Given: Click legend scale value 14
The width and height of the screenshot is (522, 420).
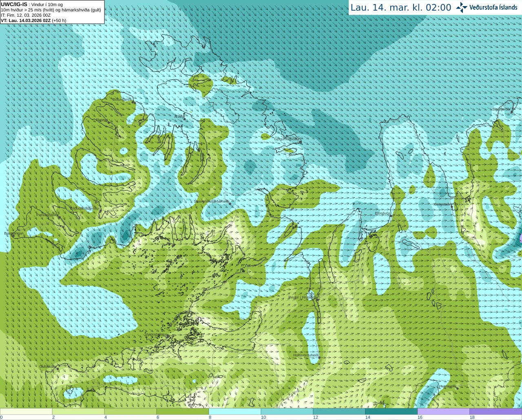Looking at the screenshot, I should coord(368,417).
